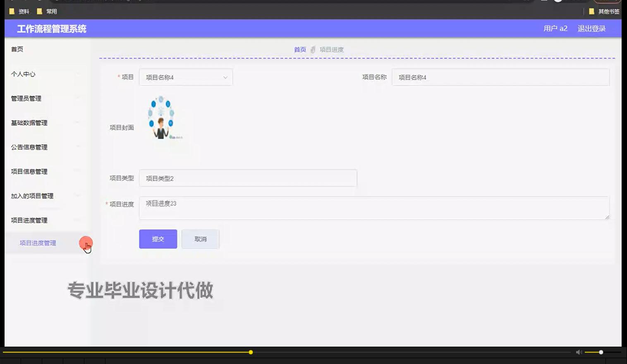Viewport: 627px width, 364px height.
Task: Expand the 加入的项目管理 sidebar section
Action: [32, 196]
